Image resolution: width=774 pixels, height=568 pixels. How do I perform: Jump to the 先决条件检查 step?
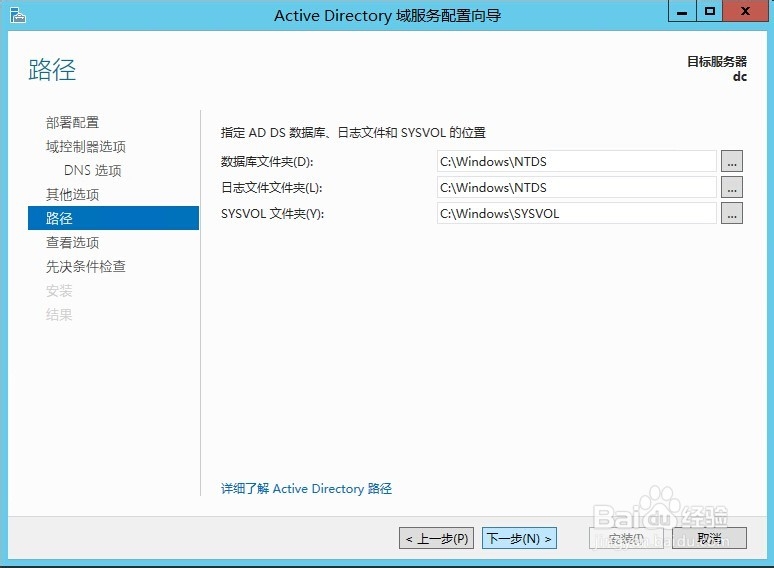(86, 266)
